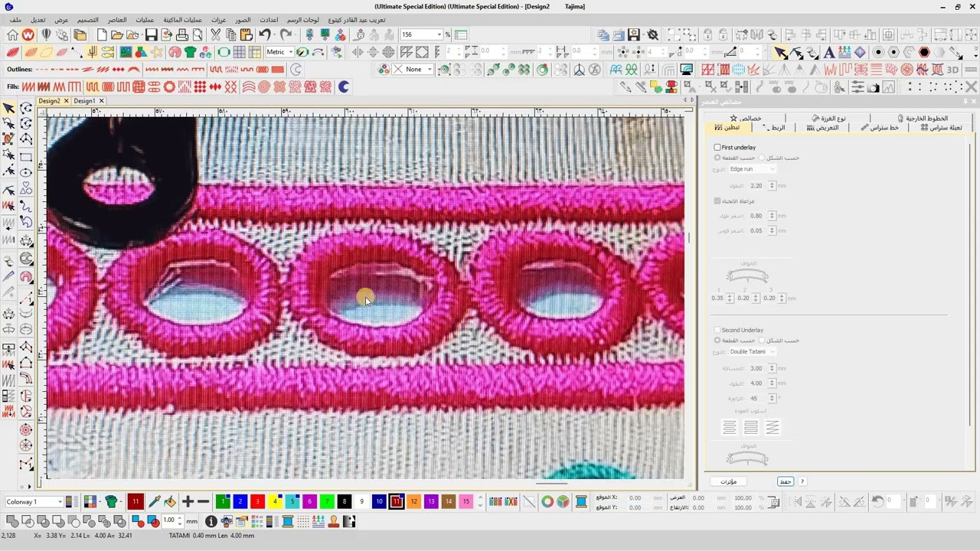Create a new blank design document
980x551 pixels.
pyautogui.click(x=100, y=34)
